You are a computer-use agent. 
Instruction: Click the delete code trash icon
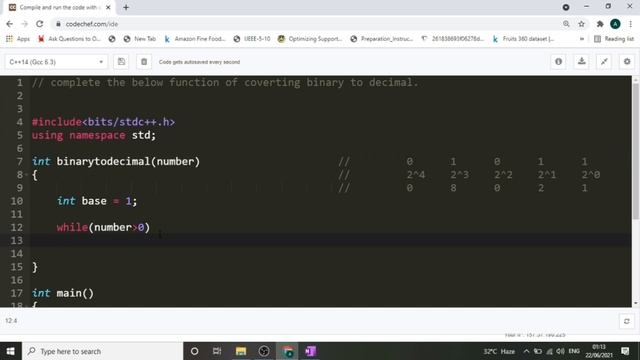tap(144, 62)
